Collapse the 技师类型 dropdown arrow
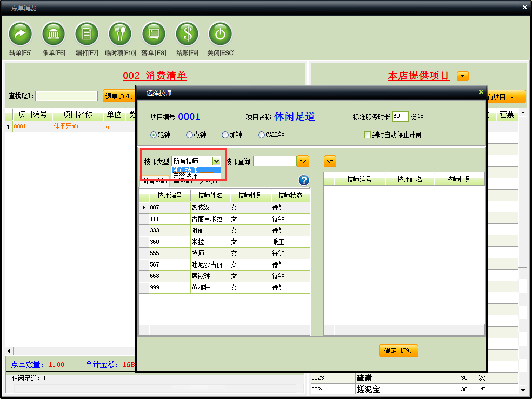Screen dimensions: 532x399 coord(216,161)
